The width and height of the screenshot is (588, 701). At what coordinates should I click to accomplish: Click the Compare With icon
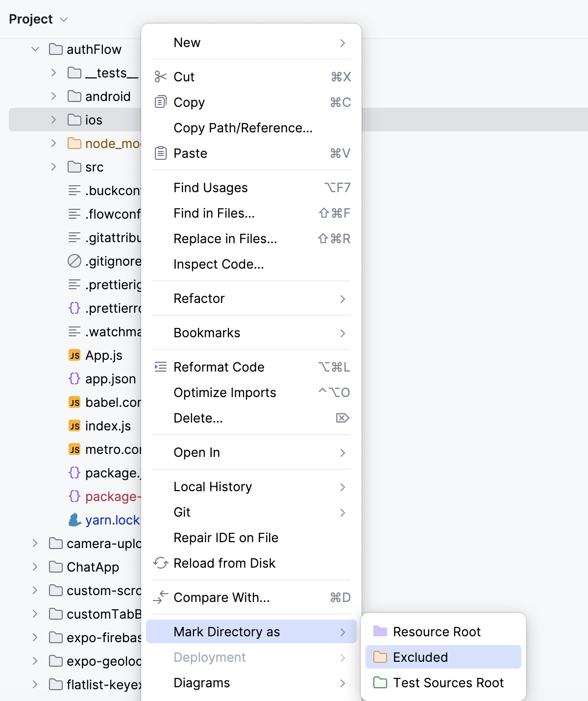click(160, 598)
